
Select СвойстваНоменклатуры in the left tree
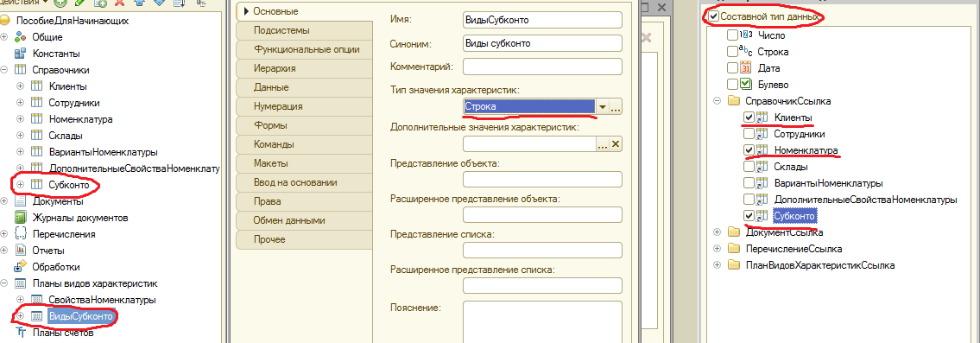click(x=103, y=300)
